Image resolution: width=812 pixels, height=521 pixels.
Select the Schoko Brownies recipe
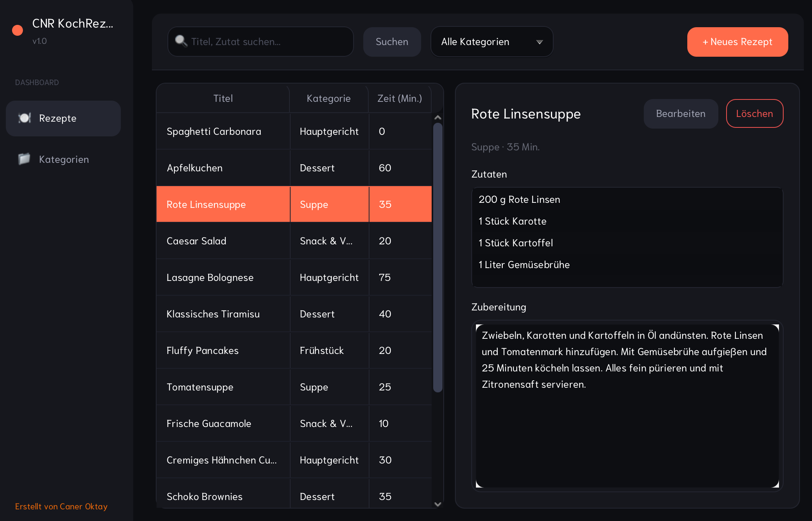[294, 493]
